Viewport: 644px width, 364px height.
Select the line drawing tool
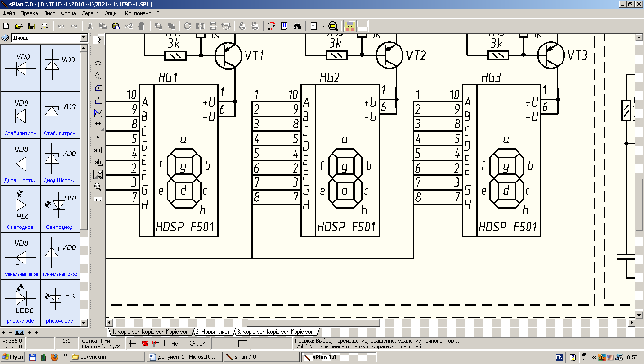click(98, 100)
